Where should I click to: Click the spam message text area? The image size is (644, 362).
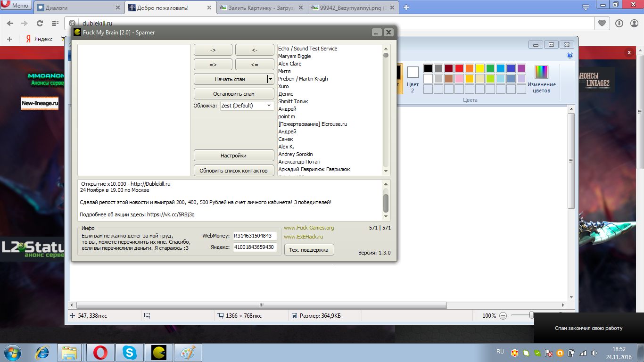coord(231,199)
